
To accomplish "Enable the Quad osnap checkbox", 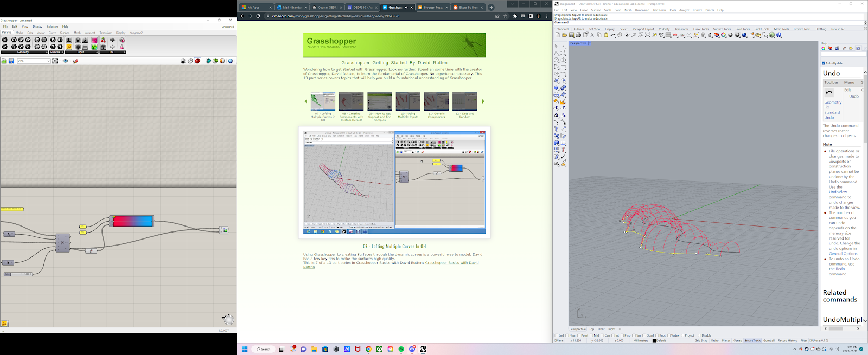I will pos(644,335).
